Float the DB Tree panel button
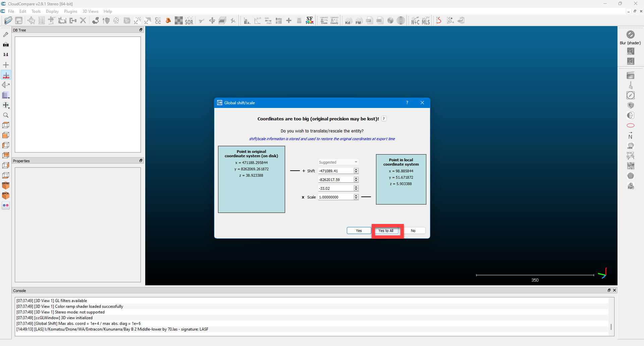The height and width of the screenshot is (346, 644). pyautogui.click(x=141, y=30)
